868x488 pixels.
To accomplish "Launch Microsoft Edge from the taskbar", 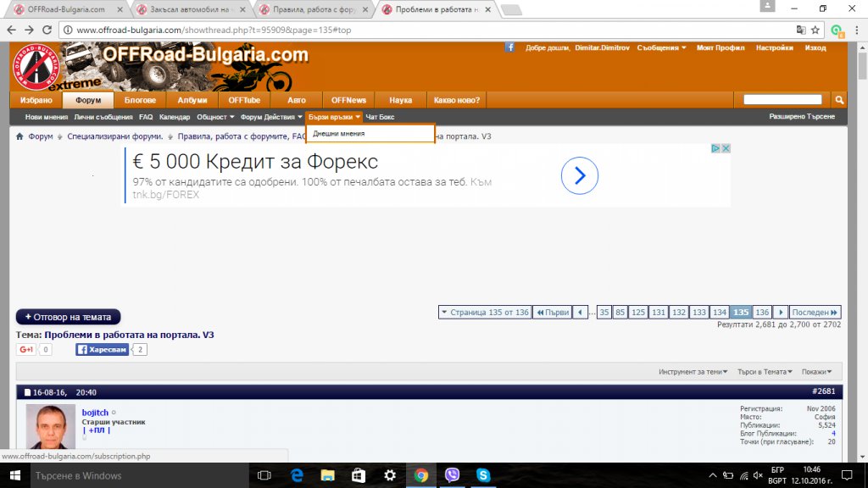I will [x=297, y=475].
